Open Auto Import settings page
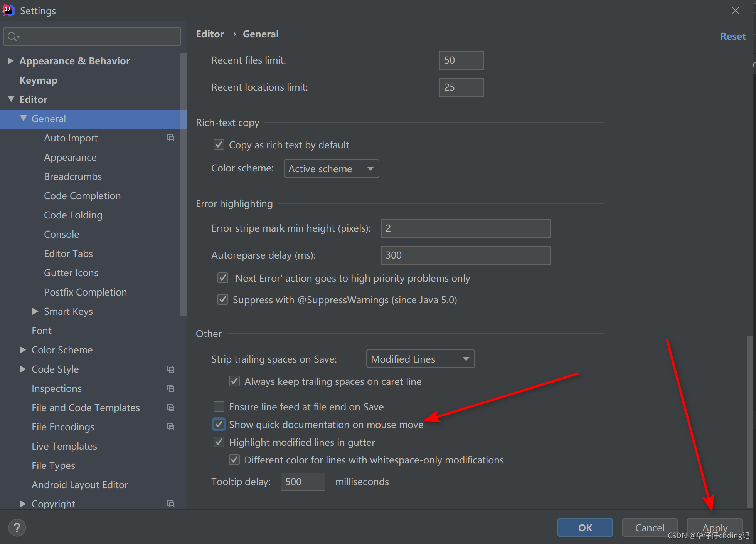This screenshot has height=544, width=756. pos(71,138)
